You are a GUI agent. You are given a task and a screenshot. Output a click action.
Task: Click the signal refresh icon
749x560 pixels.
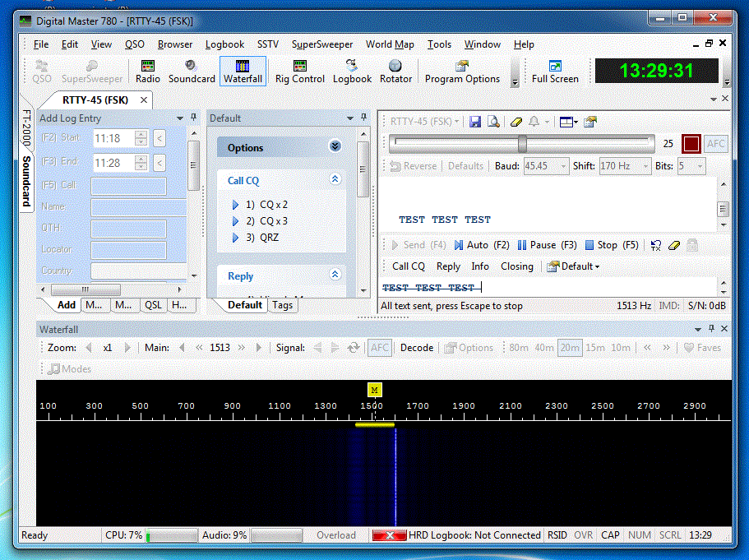[x=354, y=348]
